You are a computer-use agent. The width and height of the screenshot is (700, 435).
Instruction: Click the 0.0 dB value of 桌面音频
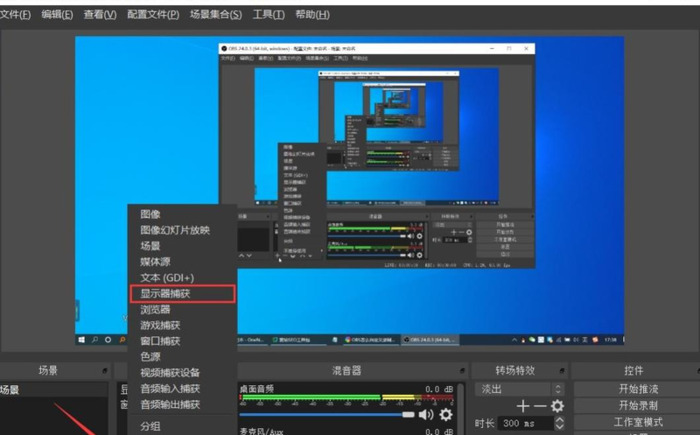[x=439, y=389]
